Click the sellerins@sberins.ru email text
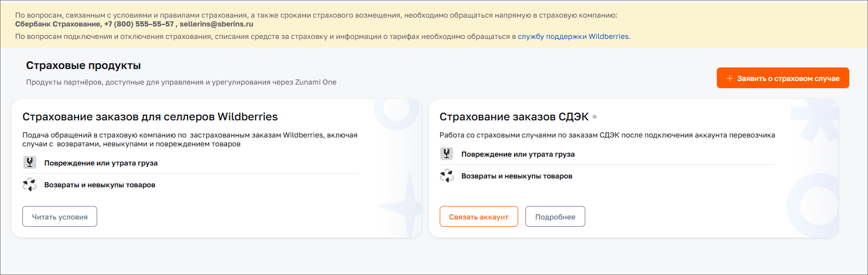868x275 pixels. pyautogui.click(x=217, y=24)
